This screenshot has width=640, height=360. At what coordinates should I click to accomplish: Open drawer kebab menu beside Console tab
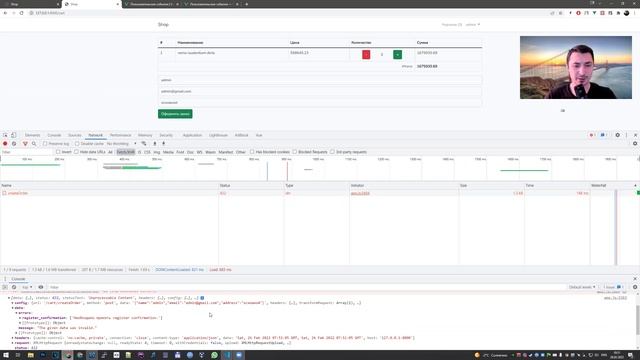5,279
